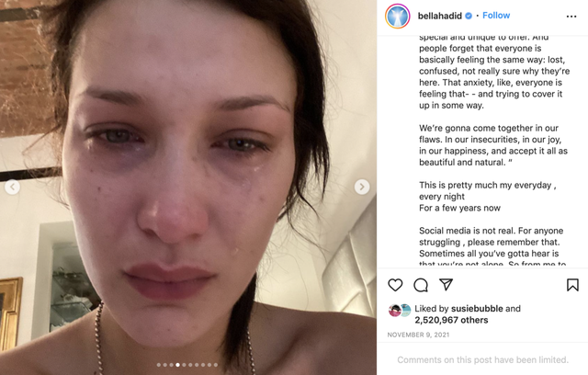Click the blue verified badge
The width and height of the screenshot is (588, 375).
(x=469, y=16)
